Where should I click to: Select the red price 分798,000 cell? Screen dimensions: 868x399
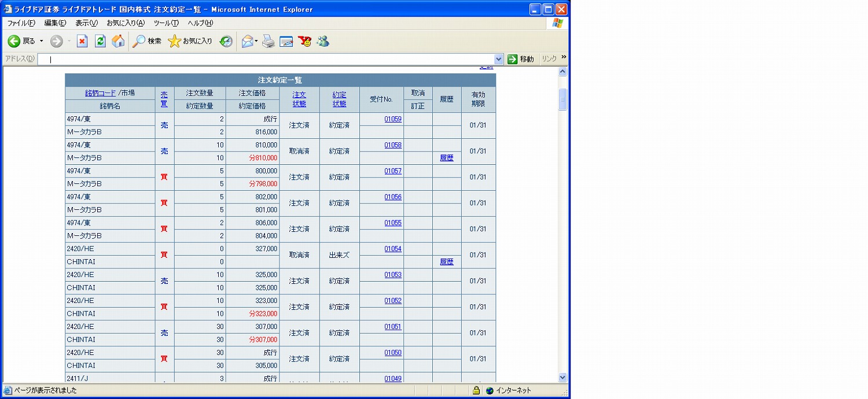pyautogui.click(x=252, y=184)
